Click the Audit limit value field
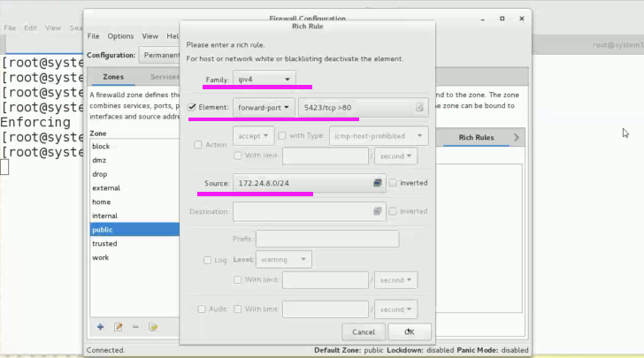Image resolution: width=644 pixels, height=358 pixels. tap(326, 309)
